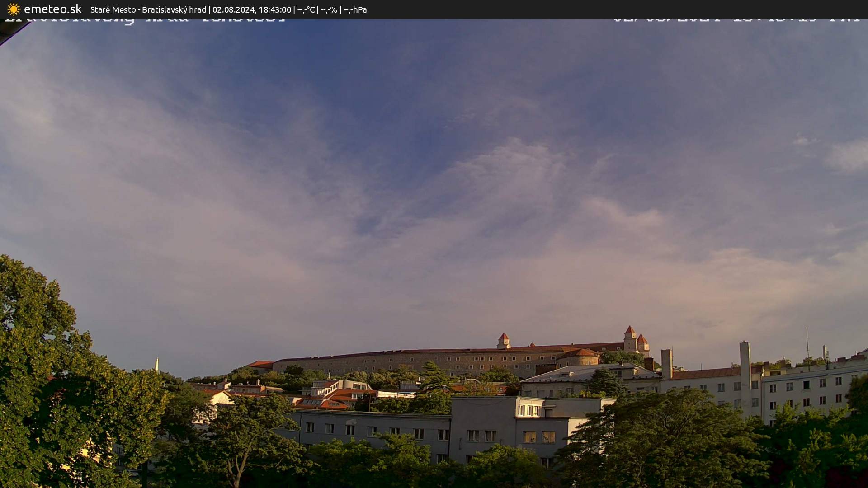Click the 'Staré Mesto - Bratislavský hrad' station label
The image size is (868, 488).
click(x=148, y=9)
